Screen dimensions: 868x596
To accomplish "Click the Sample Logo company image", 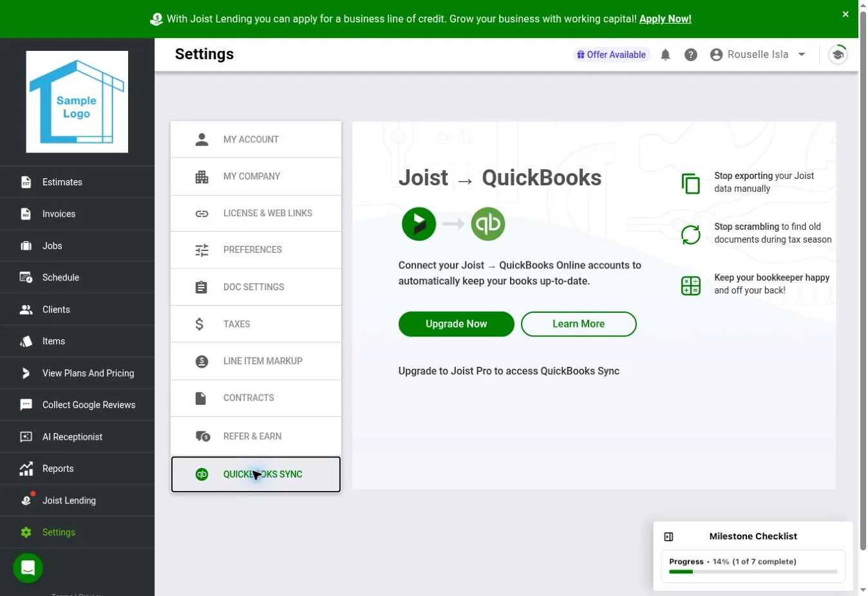I will coord(77,102).
